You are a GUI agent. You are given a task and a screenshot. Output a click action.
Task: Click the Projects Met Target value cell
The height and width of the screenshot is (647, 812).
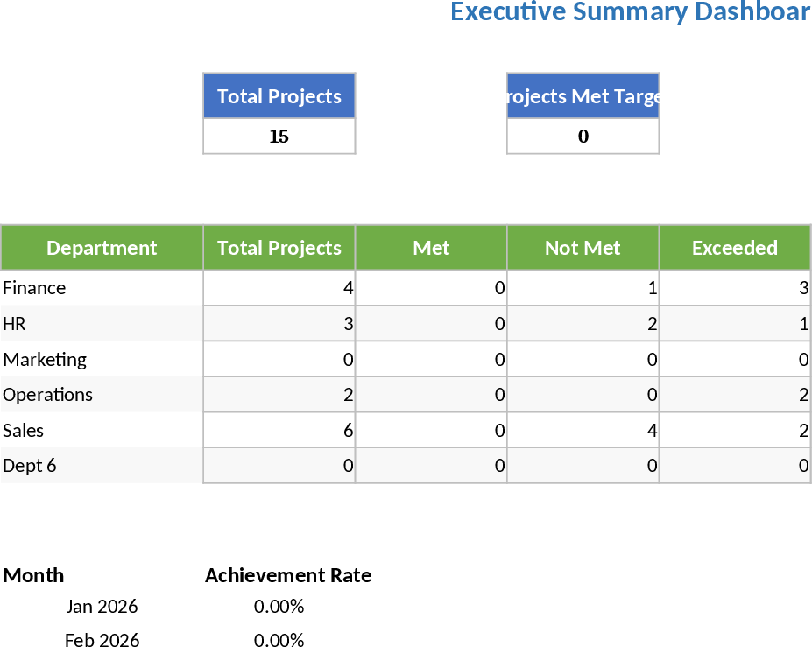click(583, 137)
